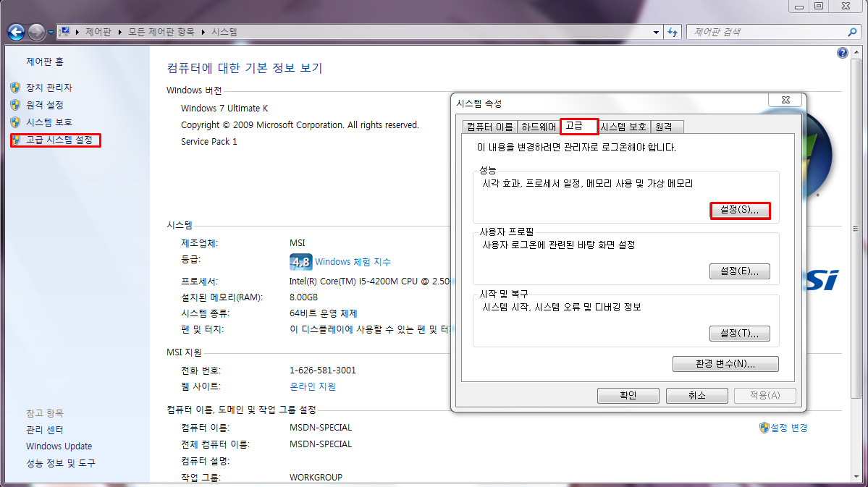Click main window scrollbar up arrow
The height and width of the screenshot is (487, 868).
(857, 53)
